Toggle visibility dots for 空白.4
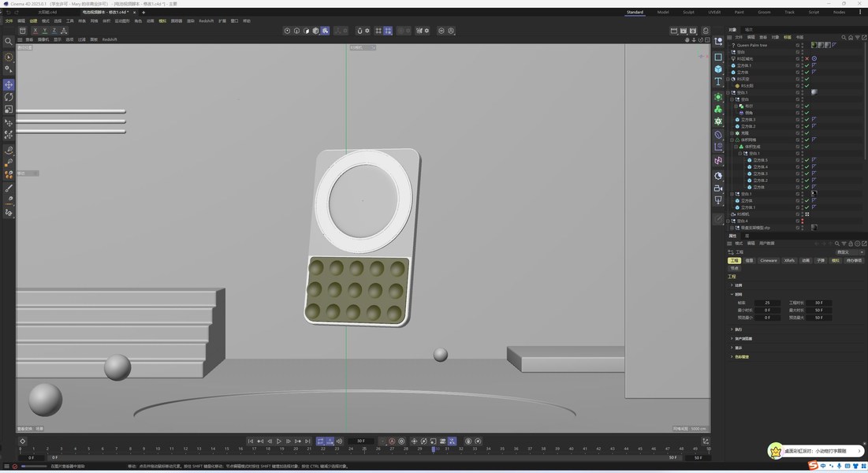868x473 pixels. pyautogui.click(x=803, y=221)
